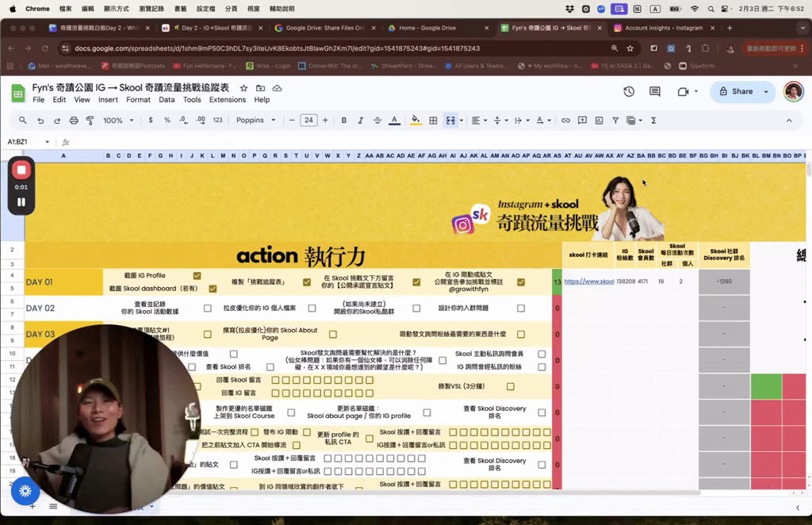
Task: Open the borders tool
Action: pyautogui.click(x=434, y=120)
